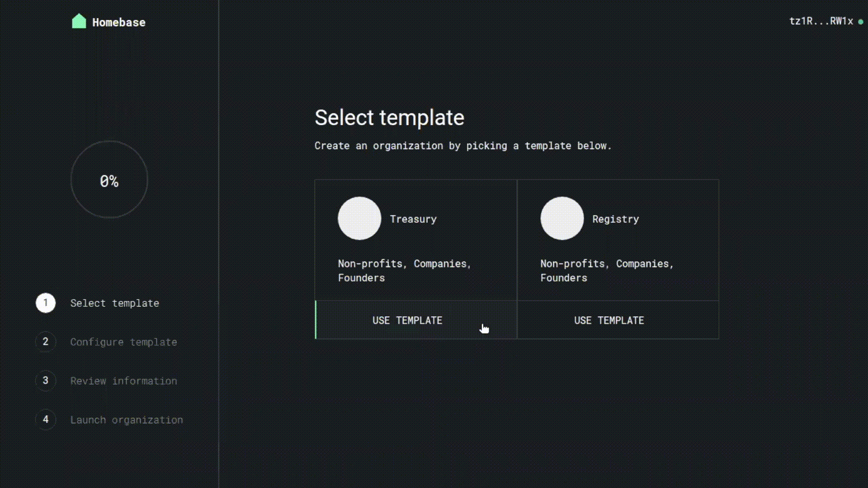This screenshot has height=488, width=868.
Task: Click the step 2 number circle
Action: coord(46,342)
